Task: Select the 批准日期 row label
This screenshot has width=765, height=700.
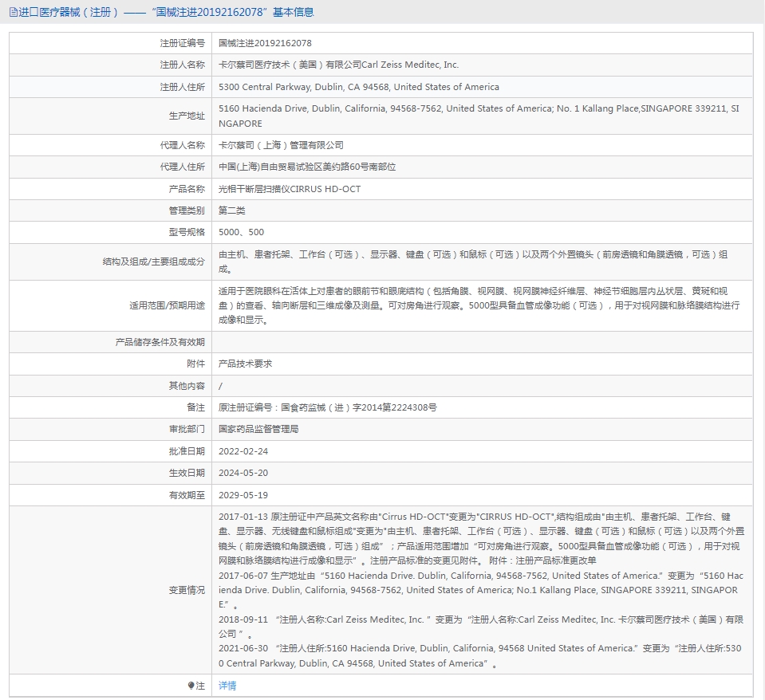Action: 187,451
